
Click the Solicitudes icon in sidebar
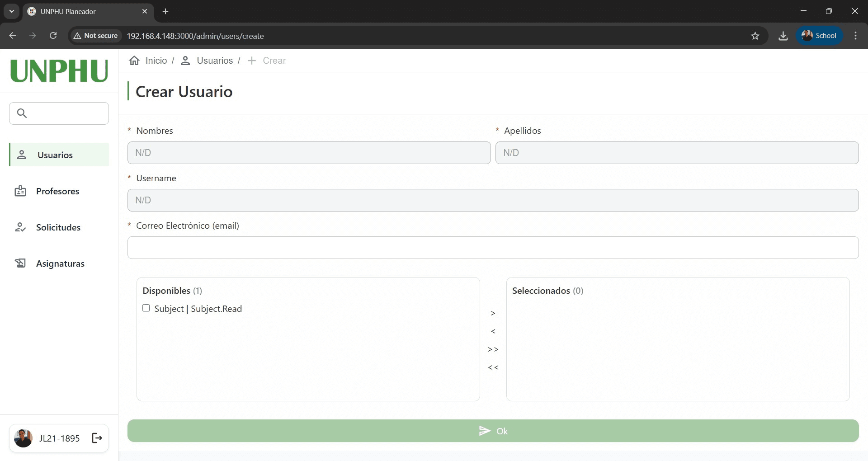[x=20, y=227]
